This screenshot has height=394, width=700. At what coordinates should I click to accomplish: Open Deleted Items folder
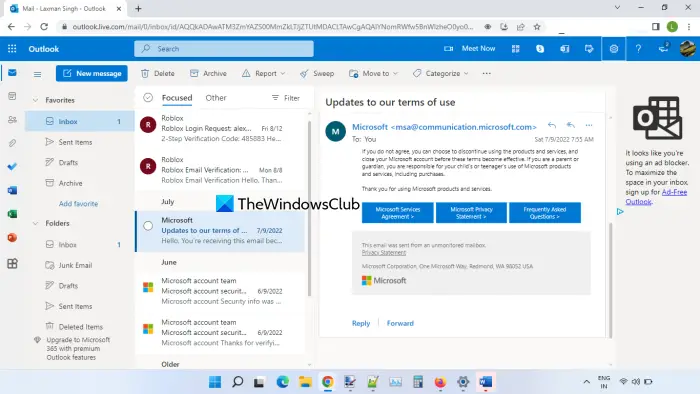tap(80, 327)
